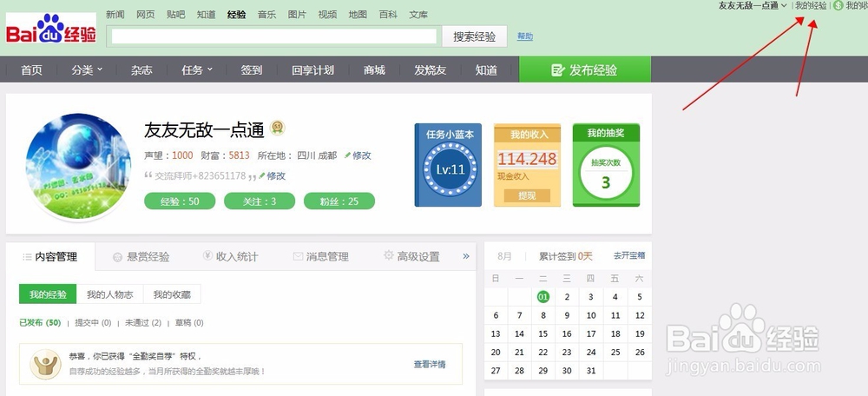Click the trophy icon in the 全勤奖 notice
The image size is (868, 396).
[45, 364]
